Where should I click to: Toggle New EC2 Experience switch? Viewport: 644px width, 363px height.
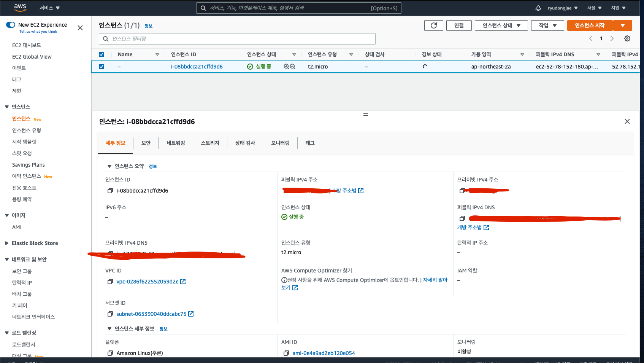coord(11,25)
